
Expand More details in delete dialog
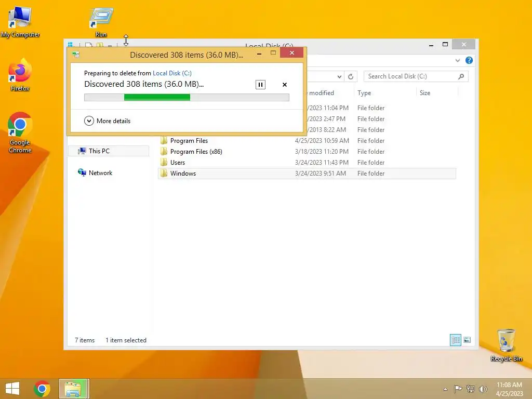pyautogui.click(x=107, y=121)
